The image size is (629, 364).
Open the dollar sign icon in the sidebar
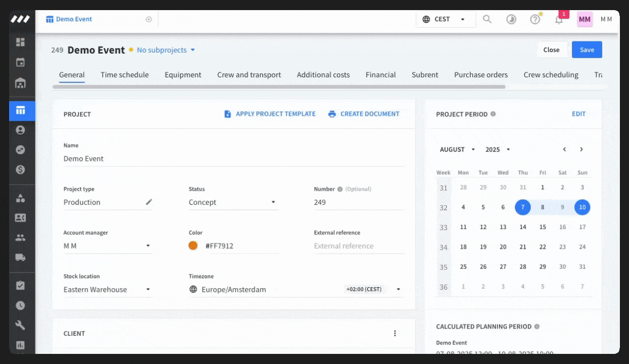point(20,170)
